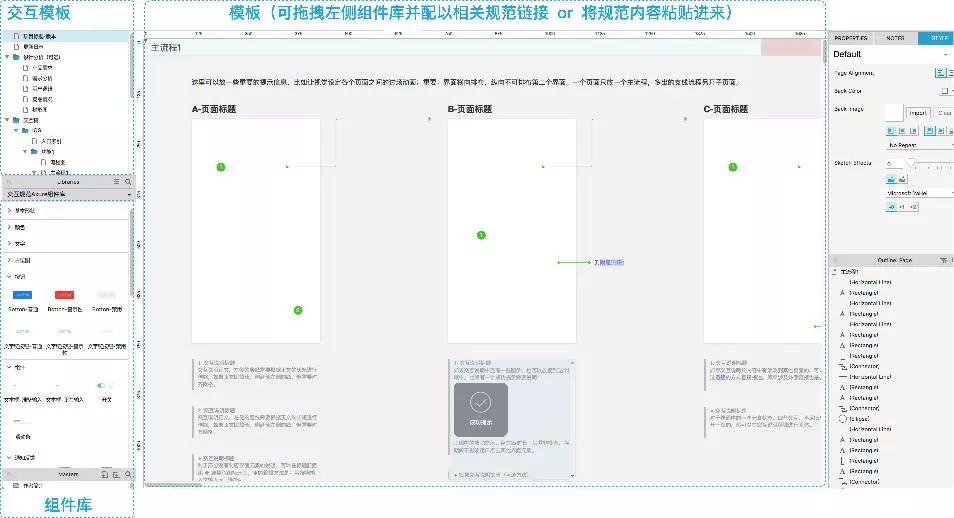Select the red Button widget
The image size is (954, 518).
[65, 295]
